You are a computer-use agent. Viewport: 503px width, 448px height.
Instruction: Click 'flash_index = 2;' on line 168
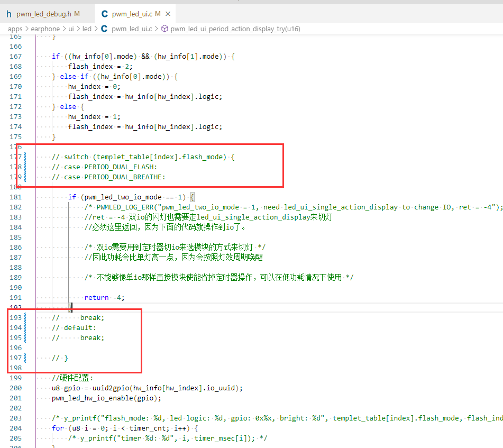point(100,67)
